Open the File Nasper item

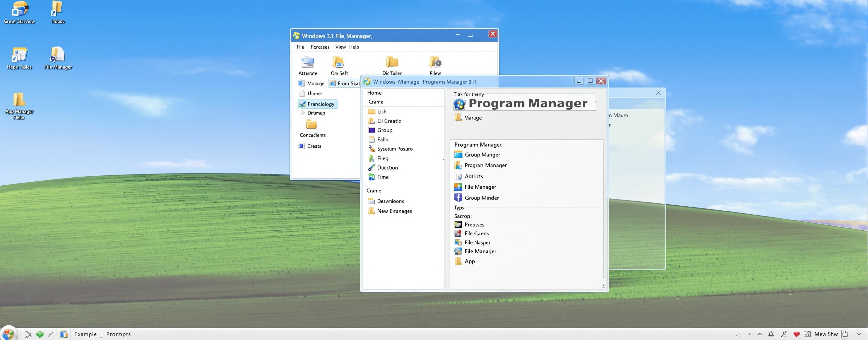pyautogui.click(x=472, y=242)
